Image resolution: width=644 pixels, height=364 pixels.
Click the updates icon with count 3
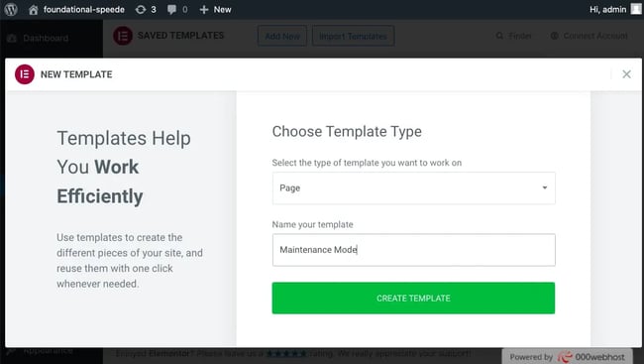click(146, 10)
